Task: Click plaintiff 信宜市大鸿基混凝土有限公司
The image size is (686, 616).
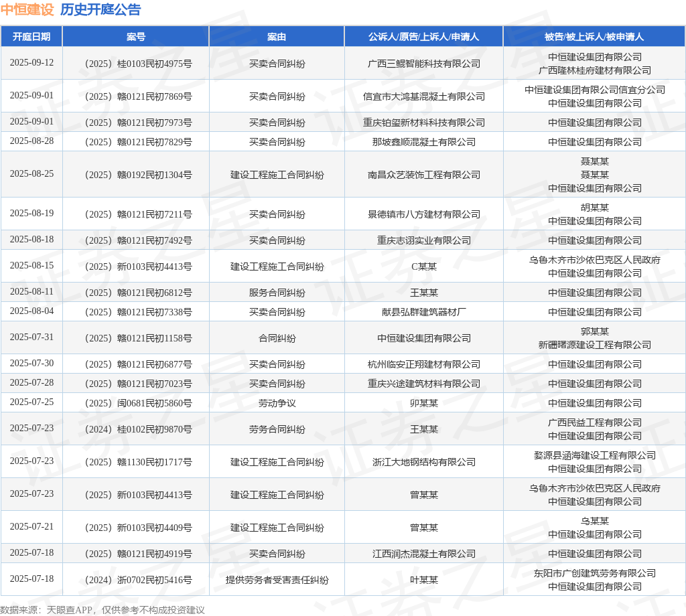Action: (424, 96)
